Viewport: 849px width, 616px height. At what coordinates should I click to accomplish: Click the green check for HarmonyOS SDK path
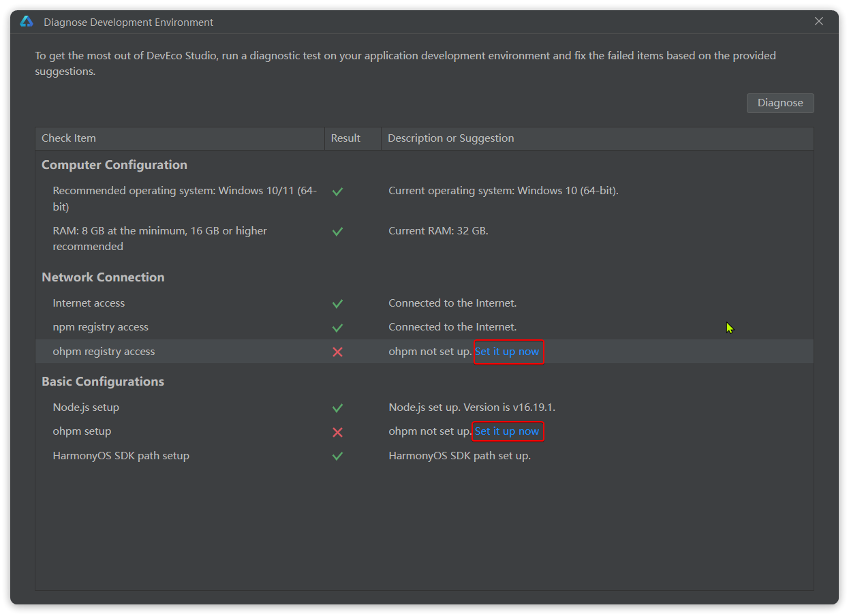337,457
